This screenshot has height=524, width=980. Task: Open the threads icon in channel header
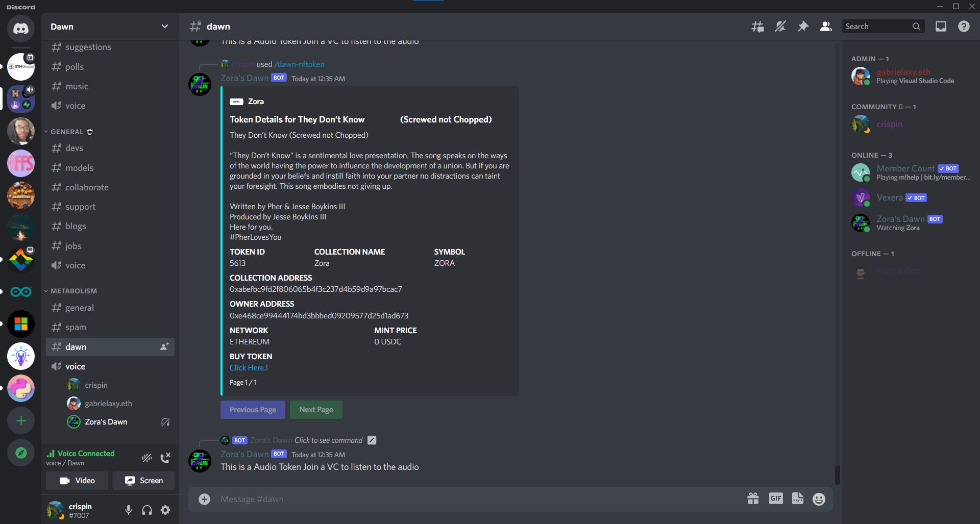click(x=757, y=27)
